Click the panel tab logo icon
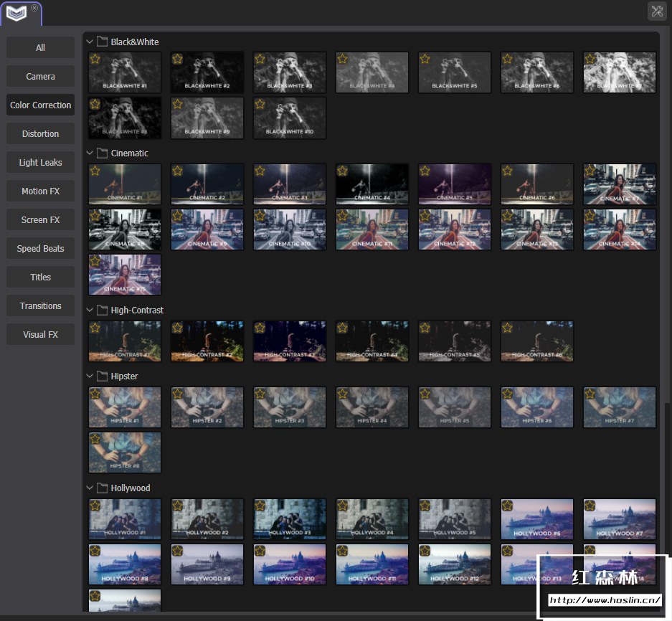This screenshot has width=672, height=621. click(16, 14)
